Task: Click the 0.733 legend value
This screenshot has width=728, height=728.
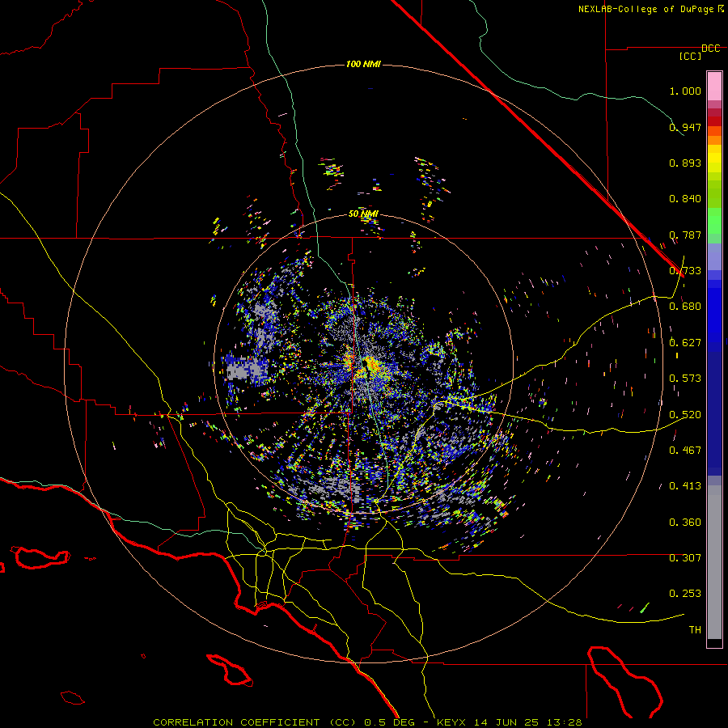Action: coord(685,271)
